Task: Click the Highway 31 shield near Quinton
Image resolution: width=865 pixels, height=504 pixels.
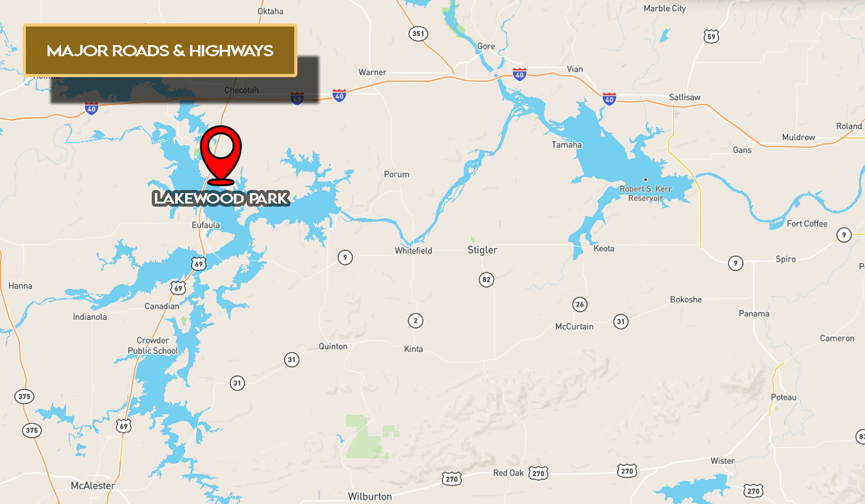Action: 291,359
